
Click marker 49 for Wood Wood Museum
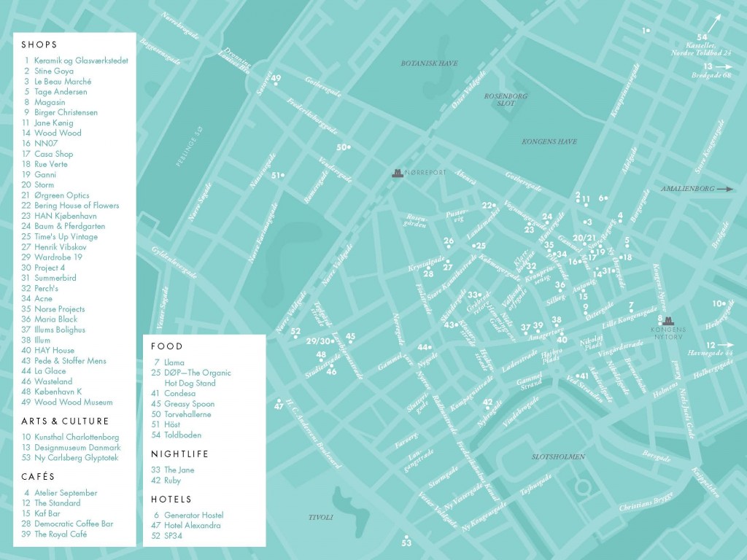pyautogui.click(x=276, y=77)
